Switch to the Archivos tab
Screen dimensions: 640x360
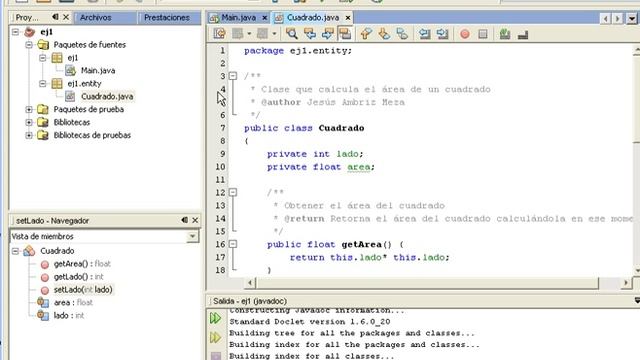click(96, 18)
